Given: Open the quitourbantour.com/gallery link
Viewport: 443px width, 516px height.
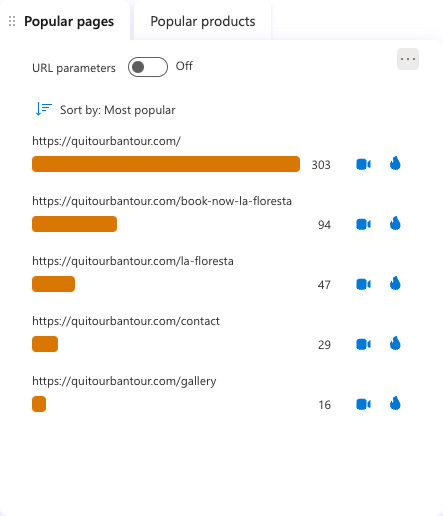Looking at the screenshot, I should (x=124, y=381).
